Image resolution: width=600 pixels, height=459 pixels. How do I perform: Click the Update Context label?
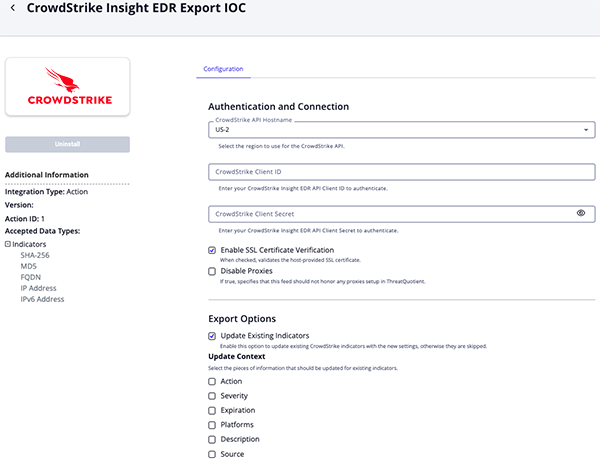click(237, 356)
